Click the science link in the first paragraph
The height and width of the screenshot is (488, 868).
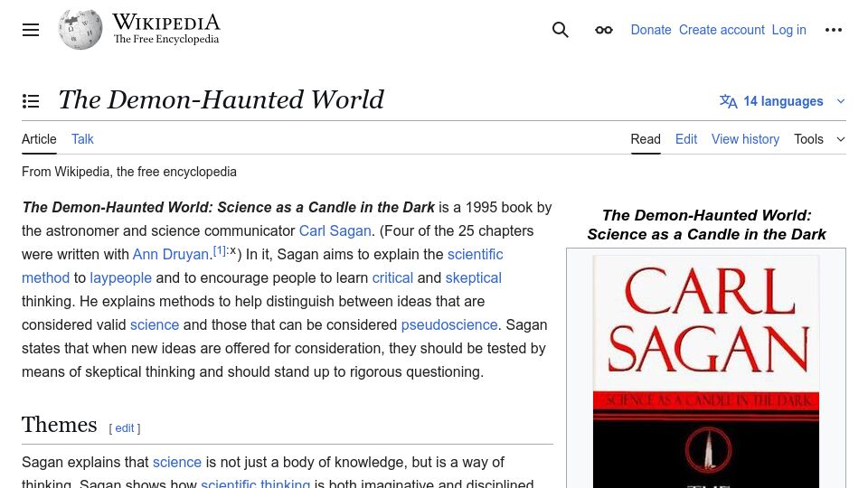[x=155, y=324]
